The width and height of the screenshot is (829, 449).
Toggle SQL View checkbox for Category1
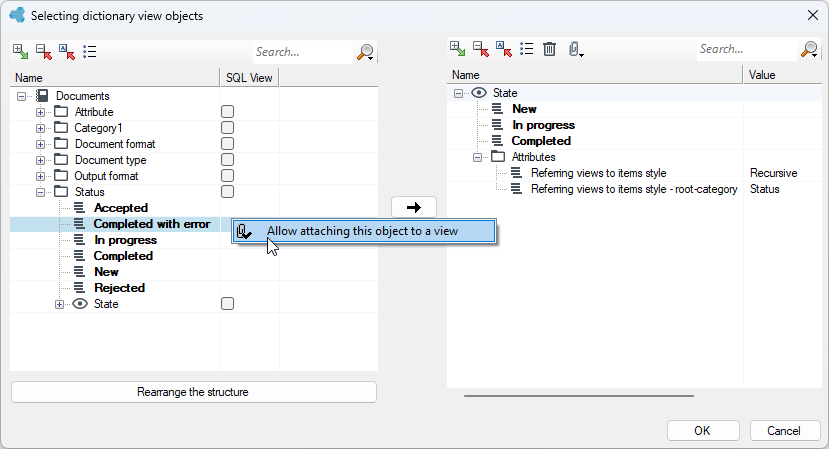pos(227,127)
